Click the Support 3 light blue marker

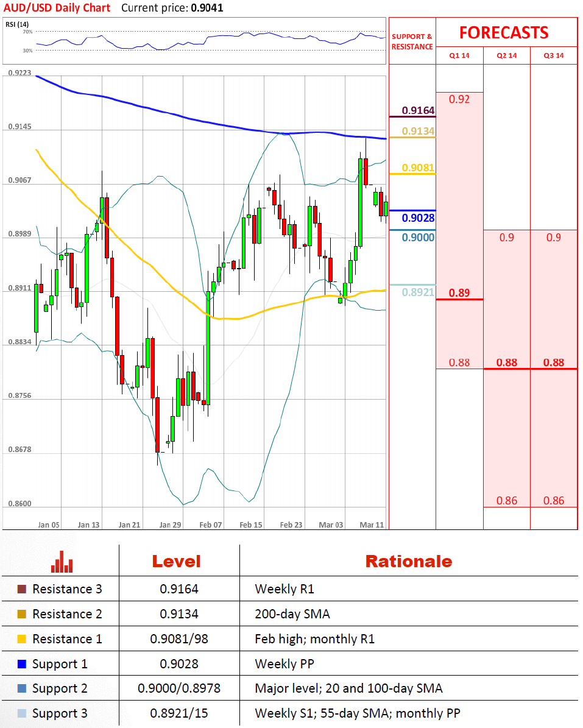22,713
